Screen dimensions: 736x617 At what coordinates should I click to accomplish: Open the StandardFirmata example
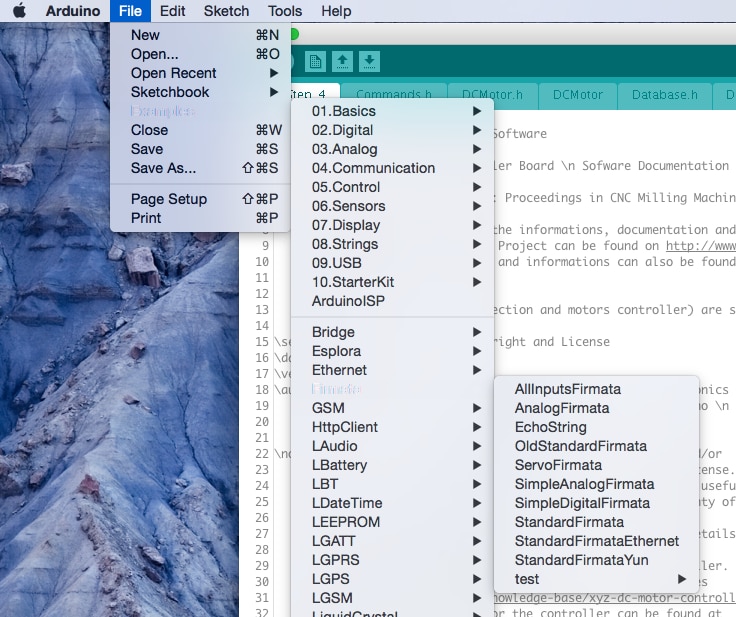[x=569, y=522]
